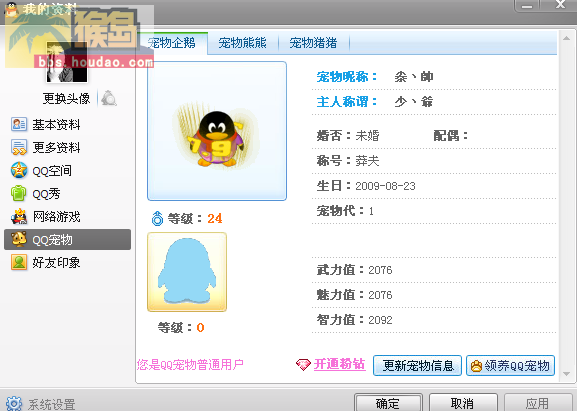This screenshot has width=577, height=411.
Task: Click the 取消 cancel button
Action: (x=463, y=403)
